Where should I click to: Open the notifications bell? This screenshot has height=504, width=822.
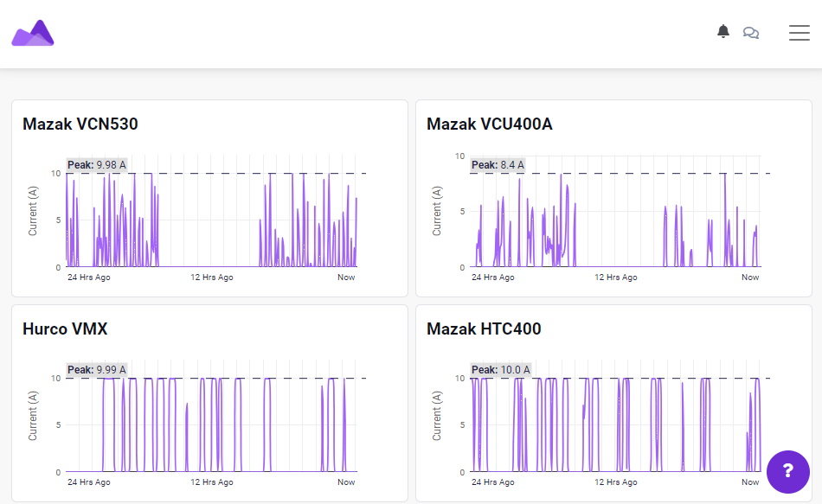pyautogui.click(x=722, y=31)
